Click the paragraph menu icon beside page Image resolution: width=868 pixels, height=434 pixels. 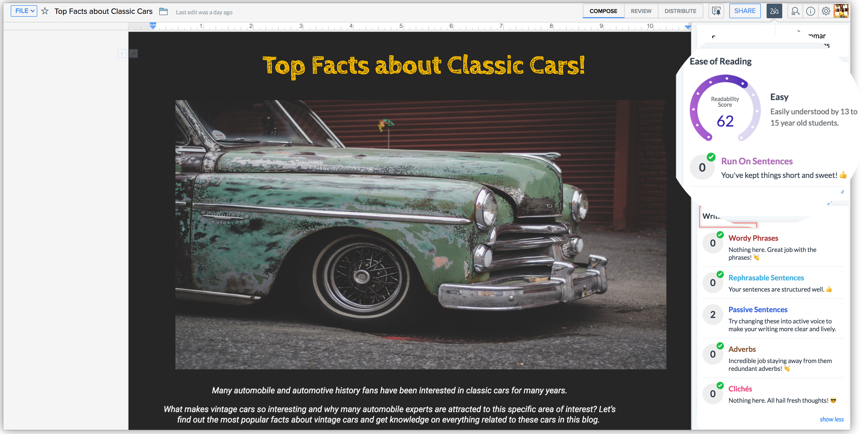point(133,53)
